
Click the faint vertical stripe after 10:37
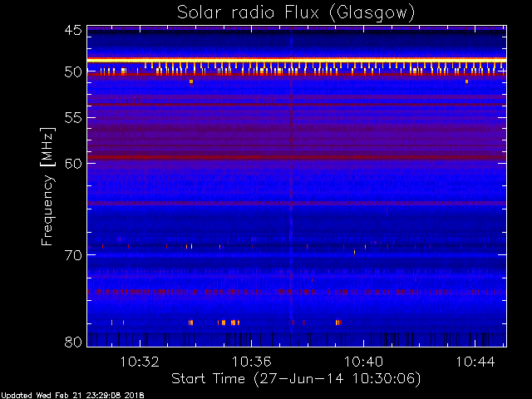(x=291, y=186)
